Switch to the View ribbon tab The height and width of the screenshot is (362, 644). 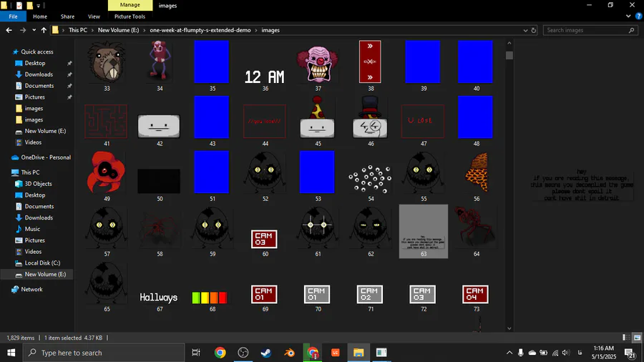pos(94,16)
